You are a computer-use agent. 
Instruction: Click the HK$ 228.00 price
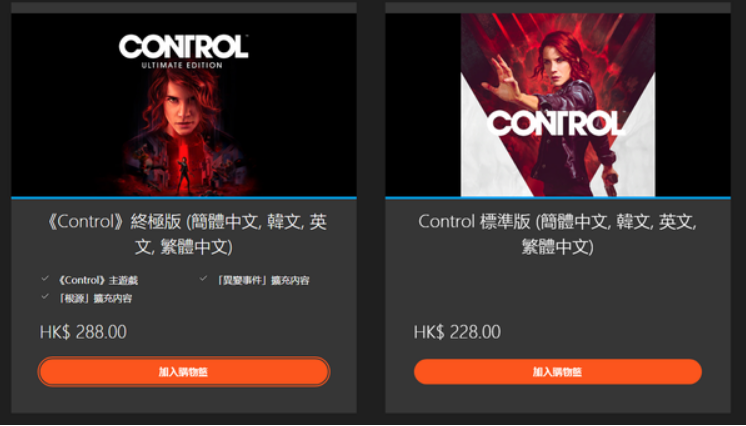(457, 332)
